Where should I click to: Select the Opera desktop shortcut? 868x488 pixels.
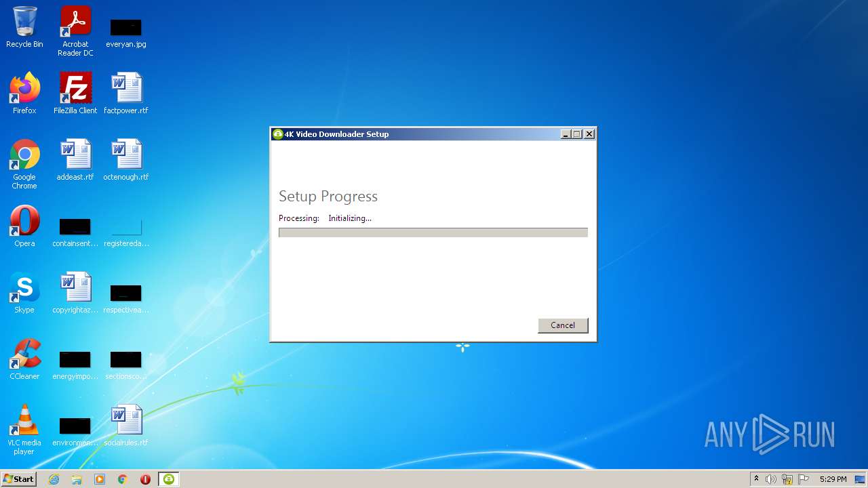coord(24,226)
